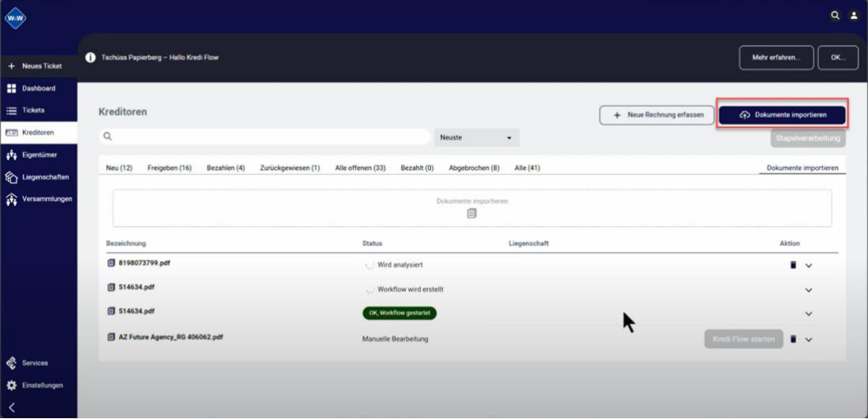Click Mehr erfahren button
Viewport: 868px width, 419px height.
coord(776,57)
